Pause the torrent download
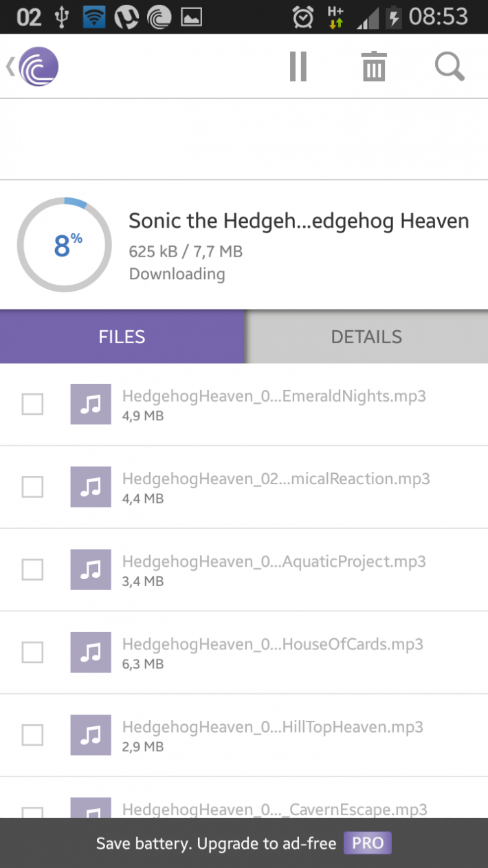 (298, 67)
